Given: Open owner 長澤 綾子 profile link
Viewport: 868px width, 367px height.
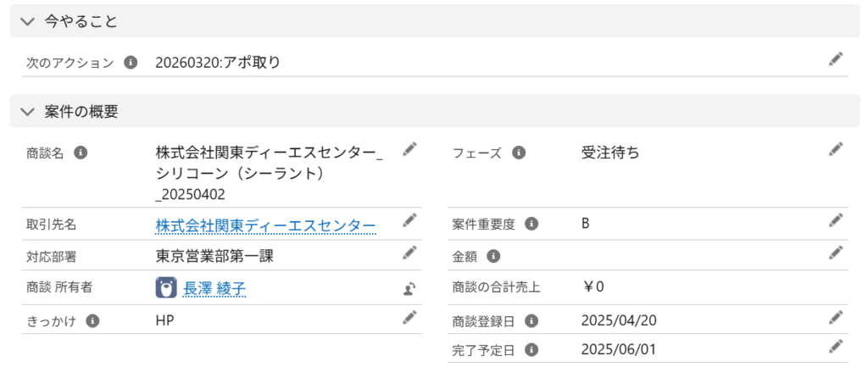Looking at the screenshot, I should pyautogui.click(x=214, y=288).
